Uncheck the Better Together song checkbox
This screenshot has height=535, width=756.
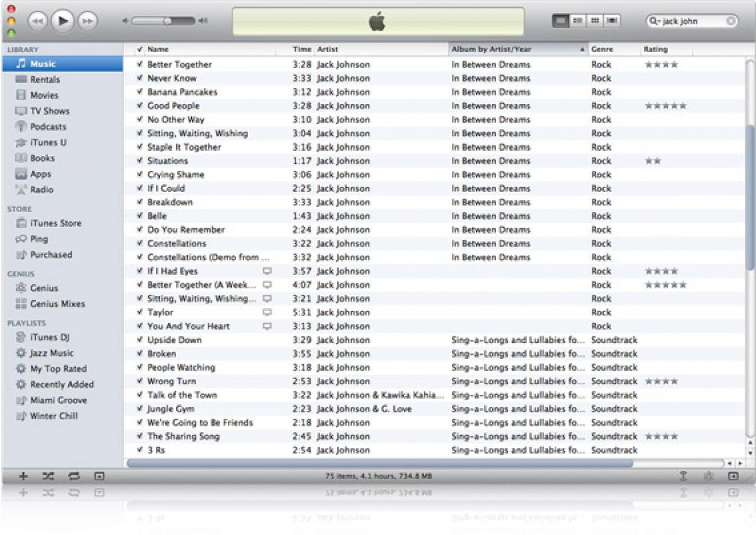point(139,64)
